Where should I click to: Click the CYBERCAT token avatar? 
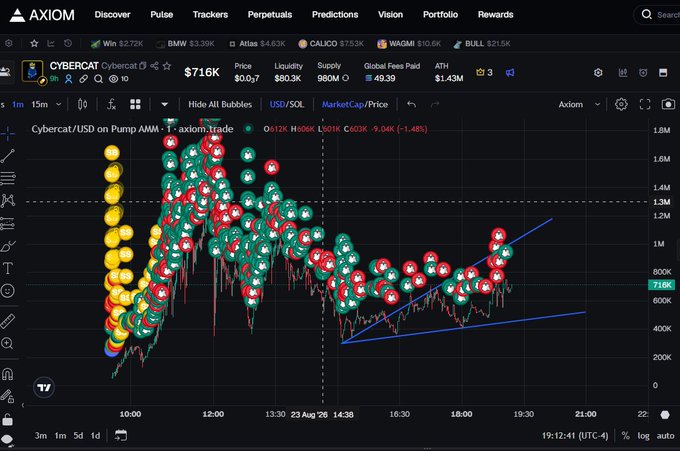coord(33,71)
